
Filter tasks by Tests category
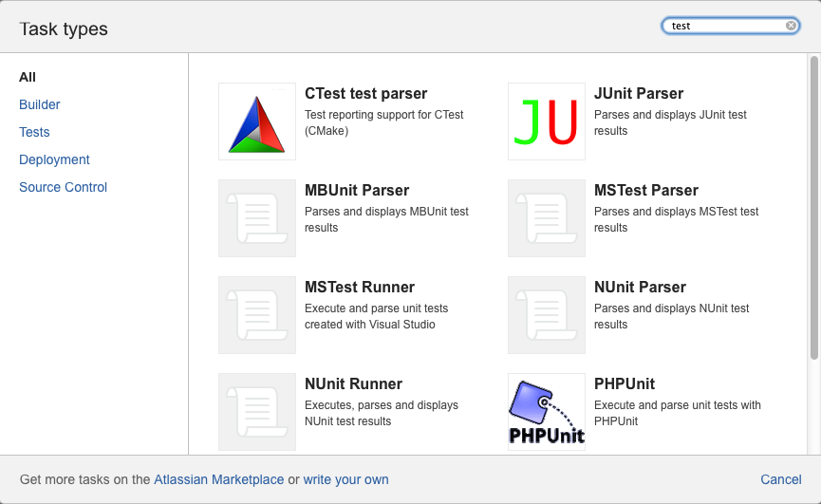pyautogui.click(x=34, y=132)
